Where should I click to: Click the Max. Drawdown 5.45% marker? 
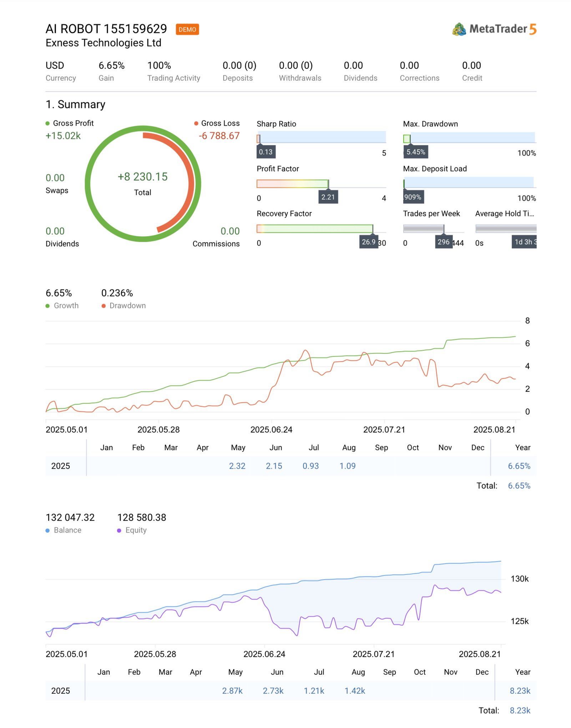416,152
